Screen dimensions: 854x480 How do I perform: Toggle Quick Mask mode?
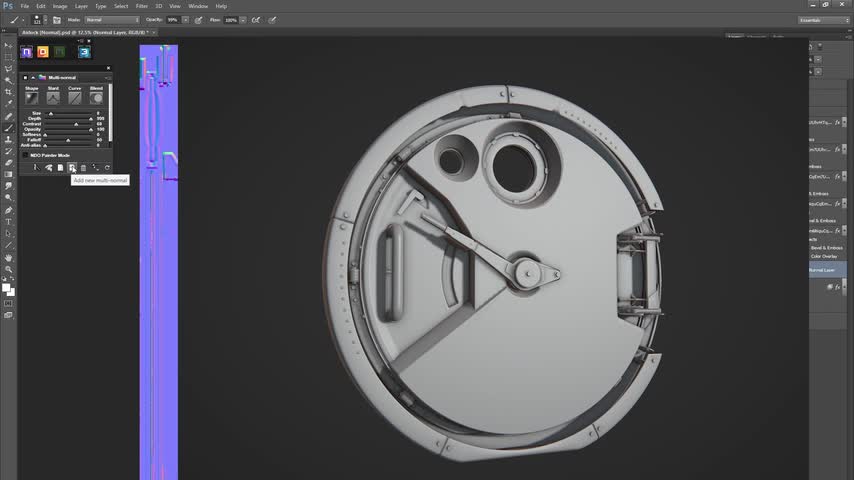click(x=8, y=303)
